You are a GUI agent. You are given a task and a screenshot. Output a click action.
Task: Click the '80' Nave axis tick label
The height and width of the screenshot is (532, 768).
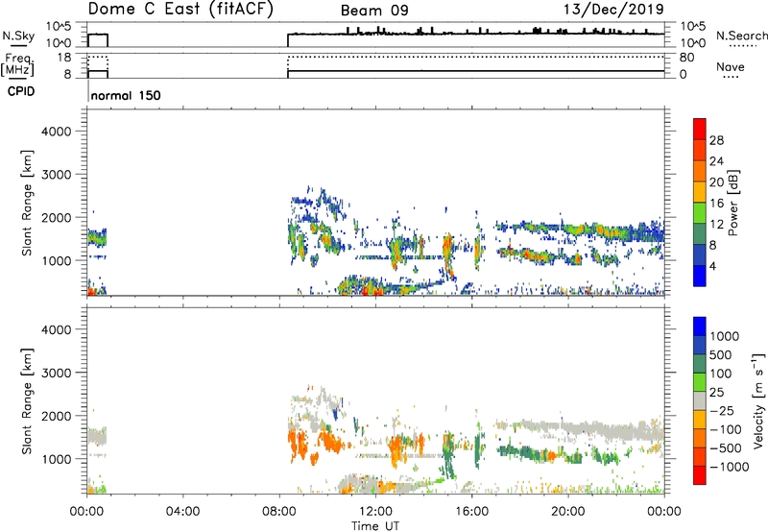[x=686, y=58]
